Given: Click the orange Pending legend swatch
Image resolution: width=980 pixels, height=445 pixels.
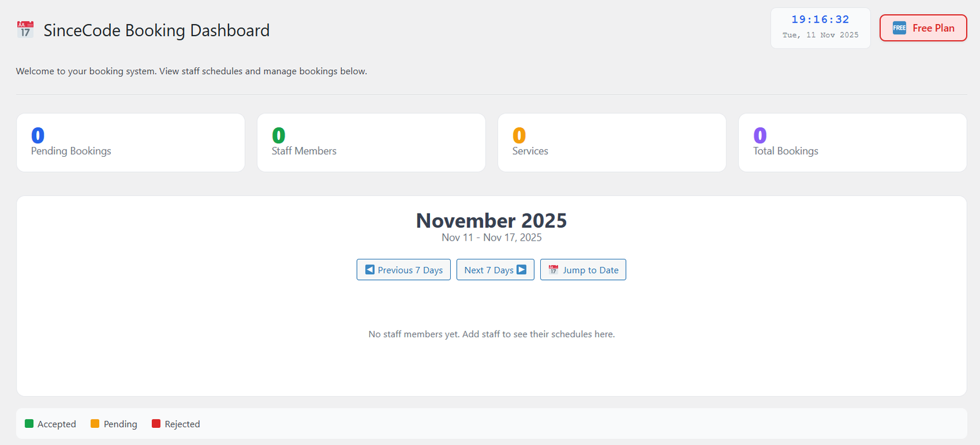Looking at the screenshot, I should (95, 424).
